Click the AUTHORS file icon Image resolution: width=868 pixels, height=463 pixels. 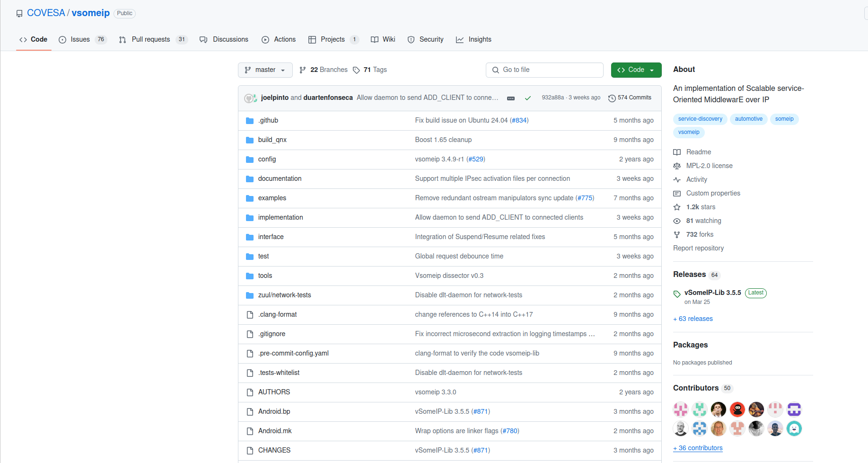(250, 392)
